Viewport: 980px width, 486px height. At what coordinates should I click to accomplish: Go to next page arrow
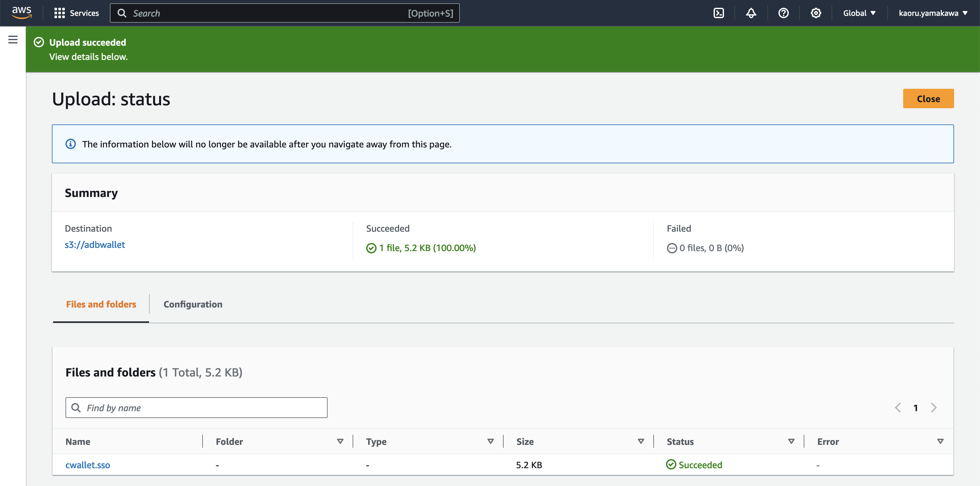[x=933, y=408]
